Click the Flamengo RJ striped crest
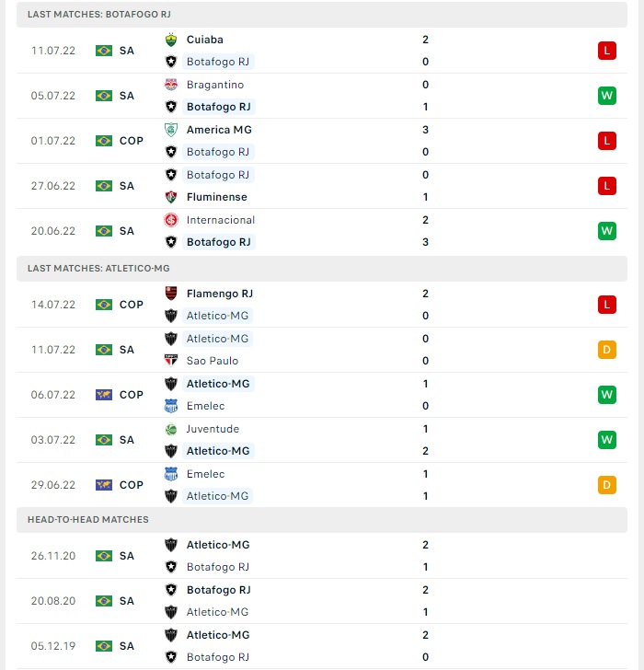This screenshot has height=670, width=644. point(171,294)
